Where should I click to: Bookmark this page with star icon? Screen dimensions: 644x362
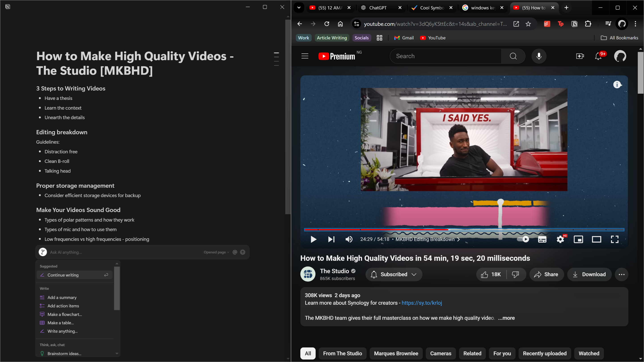point(528,24)
